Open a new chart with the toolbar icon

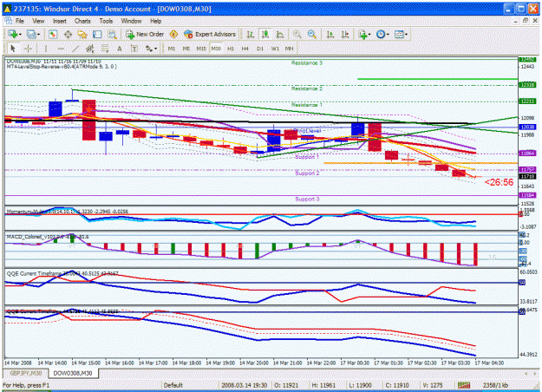pos(13,34)
